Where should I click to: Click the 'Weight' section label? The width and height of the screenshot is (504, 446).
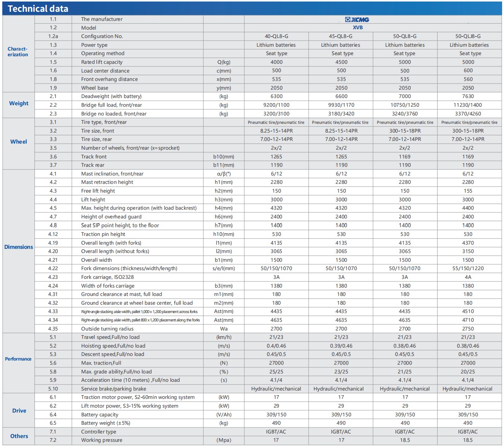[19, 103]
